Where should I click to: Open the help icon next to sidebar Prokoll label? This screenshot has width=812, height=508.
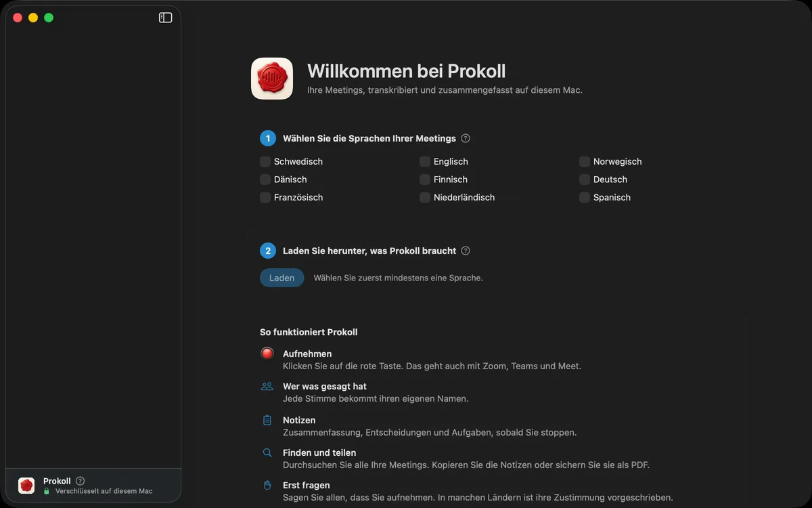(x=81, y=481)
